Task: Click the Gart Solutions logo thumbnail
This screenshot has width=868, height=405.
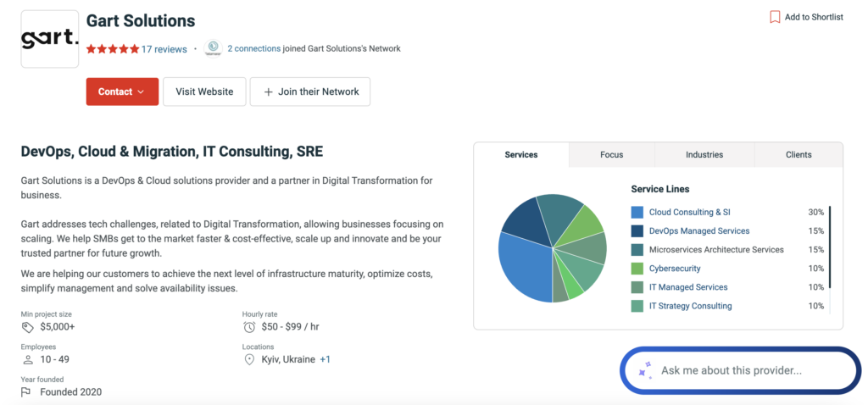Action: coord(49,39)
